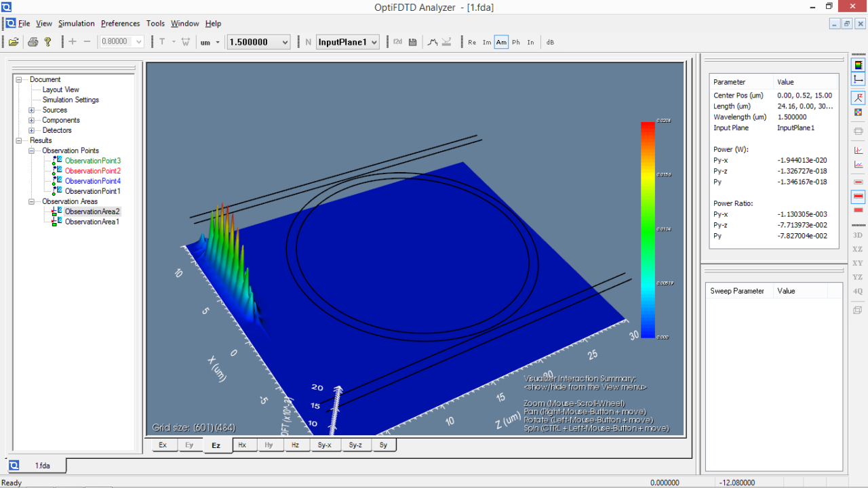This screenshot has height=488, width=868.
Task: Open the Simulation menu
Action: (76, 23)
